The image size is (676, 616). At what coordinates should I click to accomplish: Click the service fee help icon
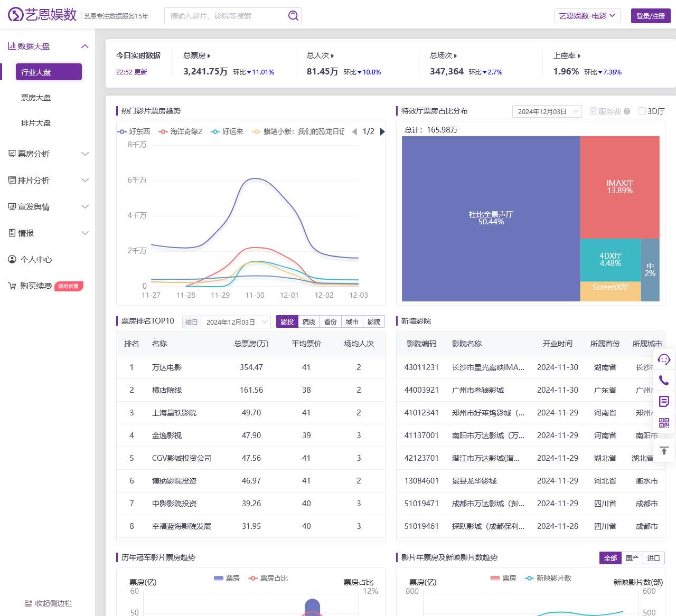click(x=627, y=111)
